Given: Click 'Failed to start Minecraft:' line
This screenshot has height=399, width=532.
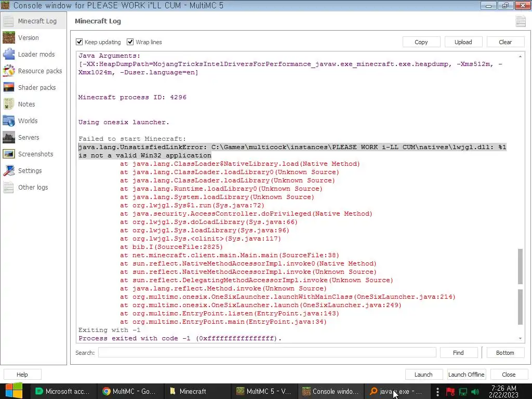Looking at the screenshot, I should click(132, 139).
